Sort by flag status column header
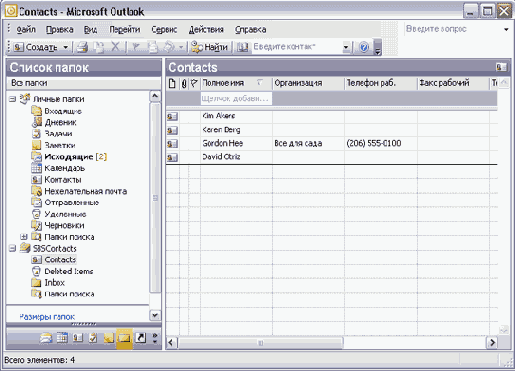 pyautogui.click(x=194, y=83)
